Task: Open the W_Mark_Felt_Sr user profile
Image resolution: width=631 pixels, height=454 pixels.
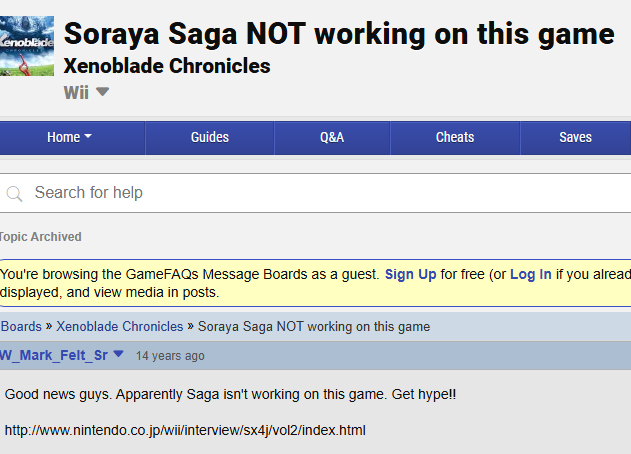Action: point(54,355)
